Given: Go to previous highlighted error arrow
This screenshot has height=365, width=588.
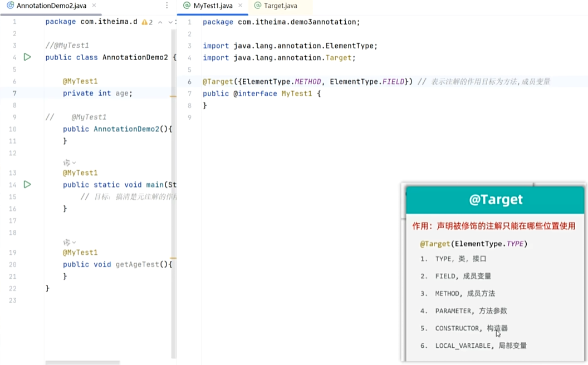Looking at the screenshot, I should click(x=160, y=22).
